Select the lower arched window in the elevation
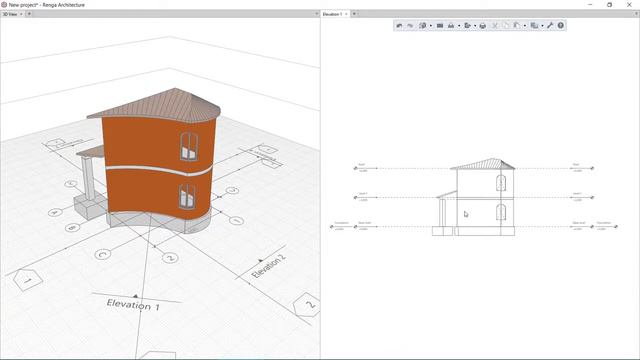 tap(501, 212)
